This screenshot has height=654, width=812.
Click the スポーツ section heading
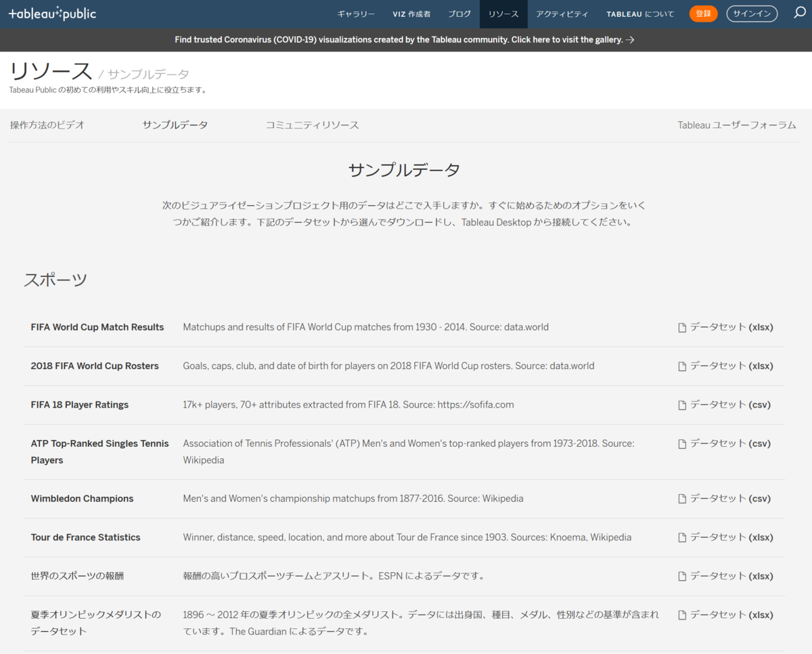(x=55, y=280)
